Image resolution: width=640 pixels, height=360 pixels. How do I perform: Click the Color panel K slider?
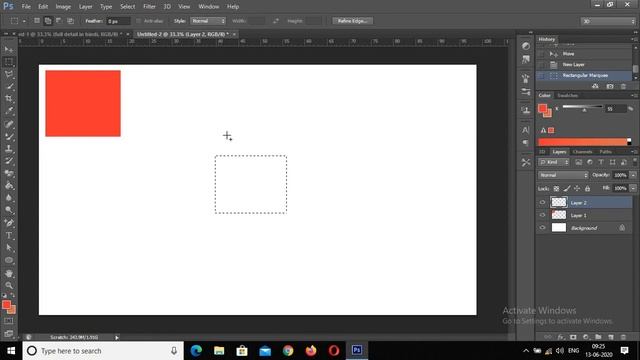[582, 108]
